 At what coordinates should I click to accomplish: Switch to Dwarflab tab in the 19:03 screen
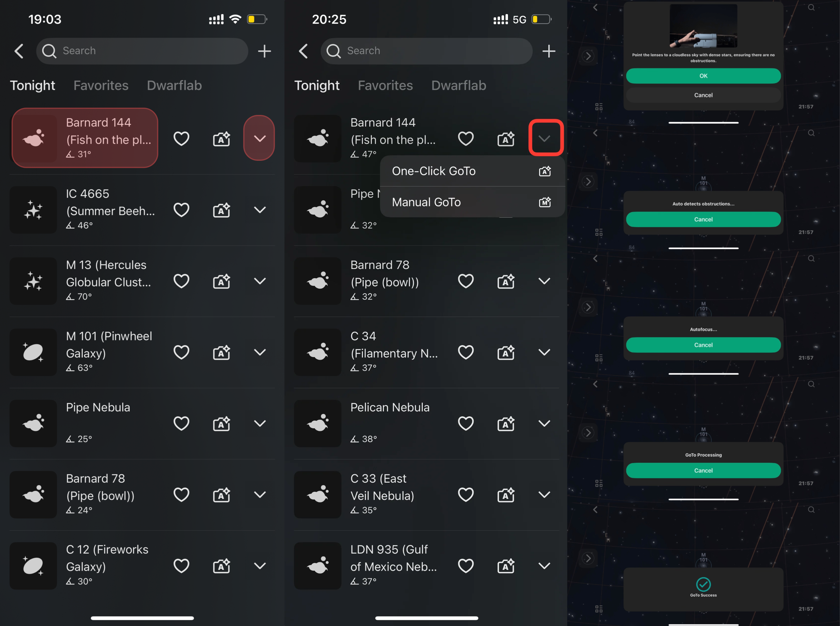[x=174, y=86]
